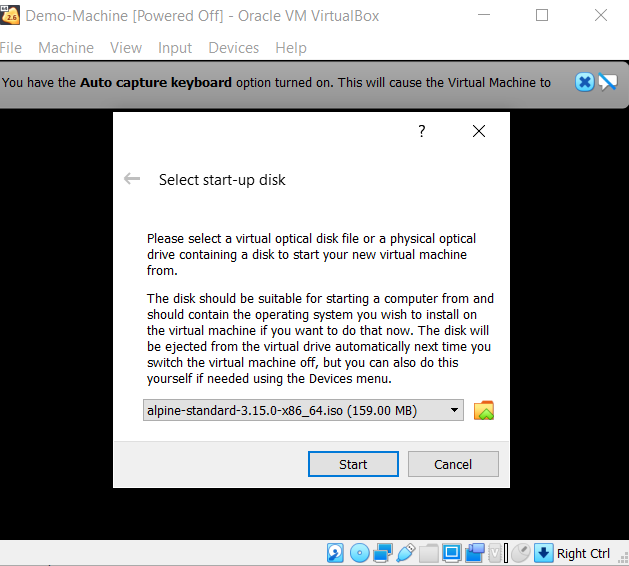The width and height of the screenshot is (629, 566).
Task: Click the Select start-up disk heading
Action: (x=222, y=180)
